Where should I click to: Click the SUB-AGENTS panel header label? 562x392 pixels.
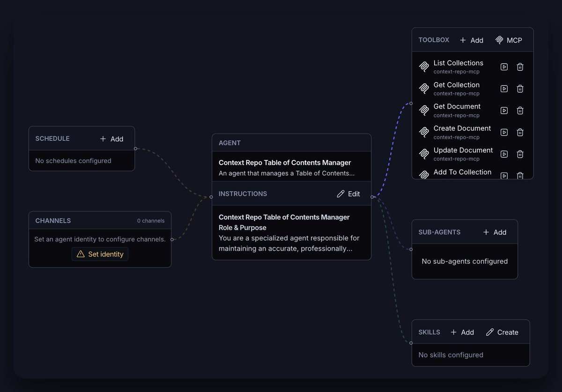[x=439, y=232]
